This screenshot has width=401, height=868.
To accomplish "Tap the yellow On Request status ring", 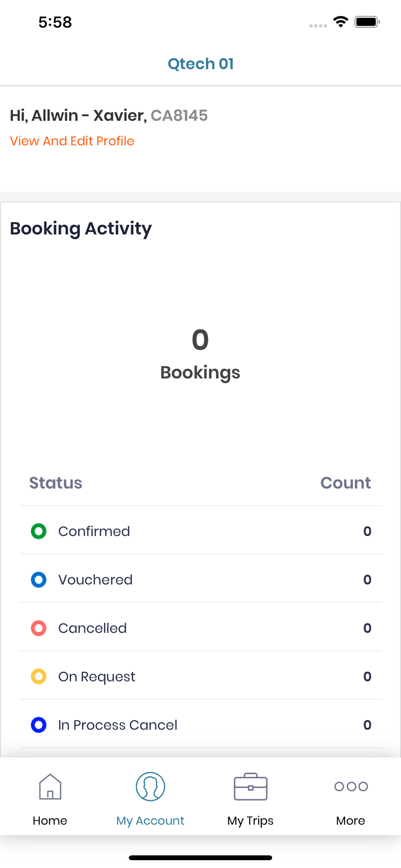I will [39, 677].
